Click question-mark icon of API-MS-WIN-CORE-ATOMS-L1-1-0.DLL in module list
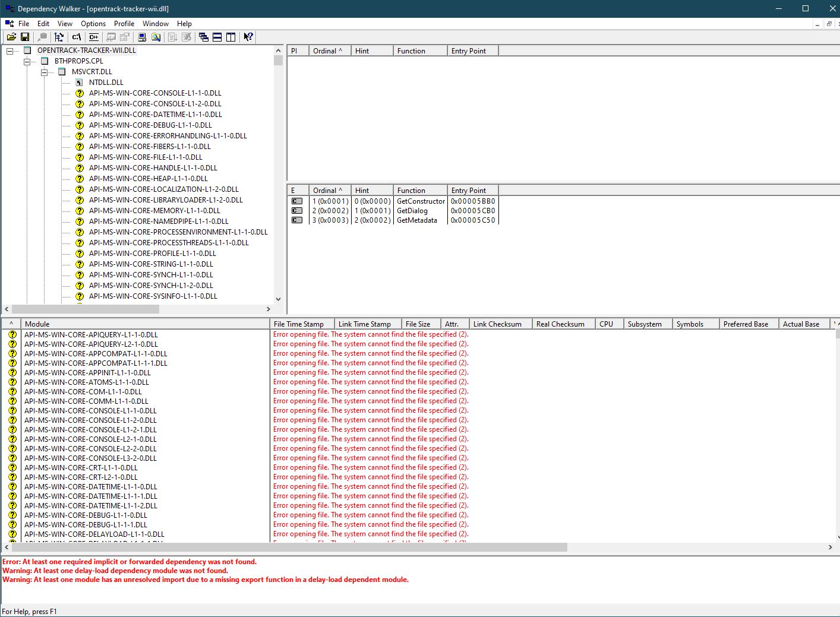Image resolution: width=840 pixels, height=617 pixels. coord(12,382)
